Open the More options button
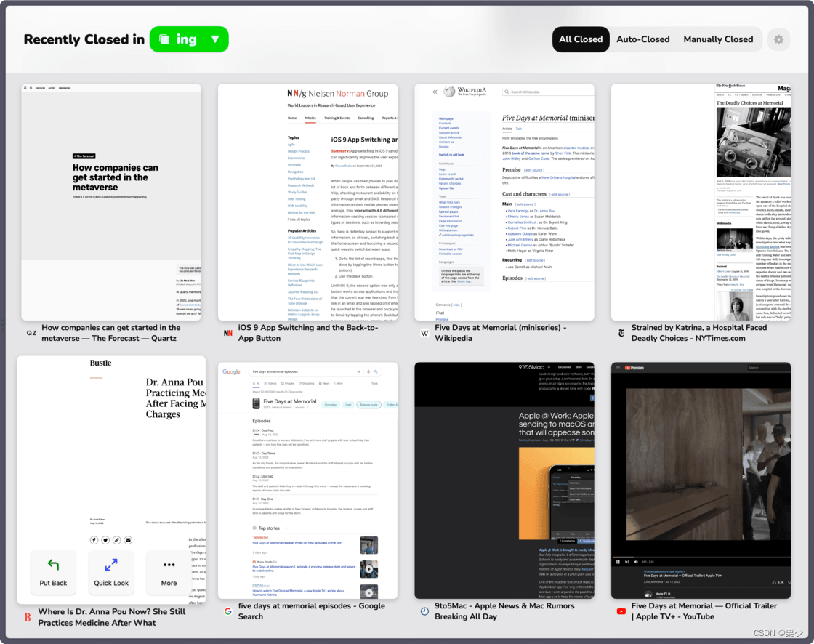The height and width of the screenshot is (644, 814). (x=169, y=572)
